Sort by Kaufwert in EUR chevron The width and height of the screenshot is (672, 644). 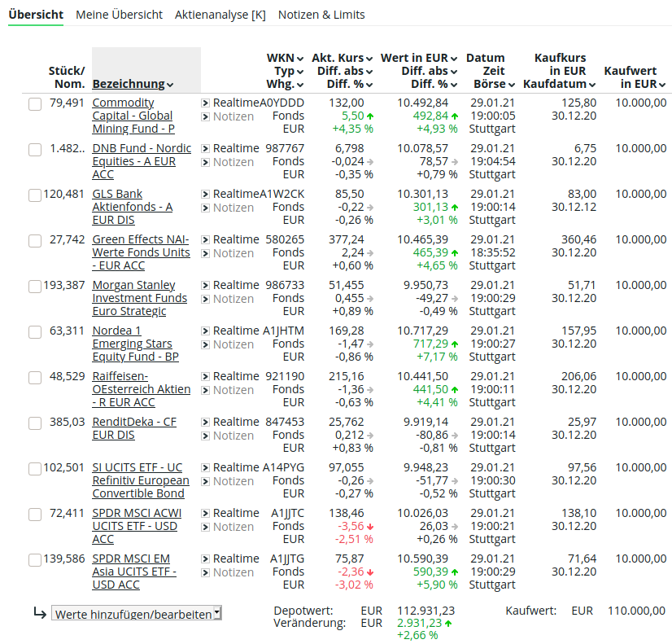coord(662,85)
